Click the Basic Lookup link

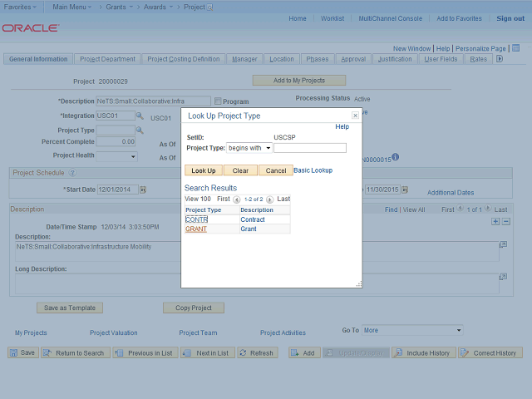tap(313, 170)
